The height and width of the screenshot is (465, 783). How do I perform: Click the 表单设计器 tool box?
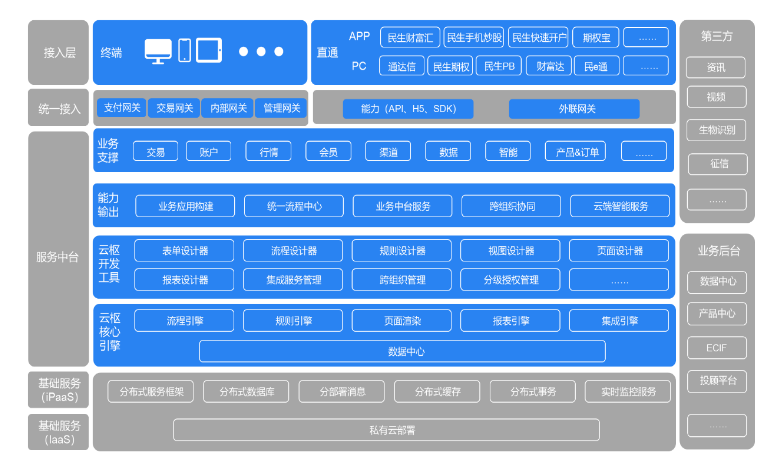(184, 251)
